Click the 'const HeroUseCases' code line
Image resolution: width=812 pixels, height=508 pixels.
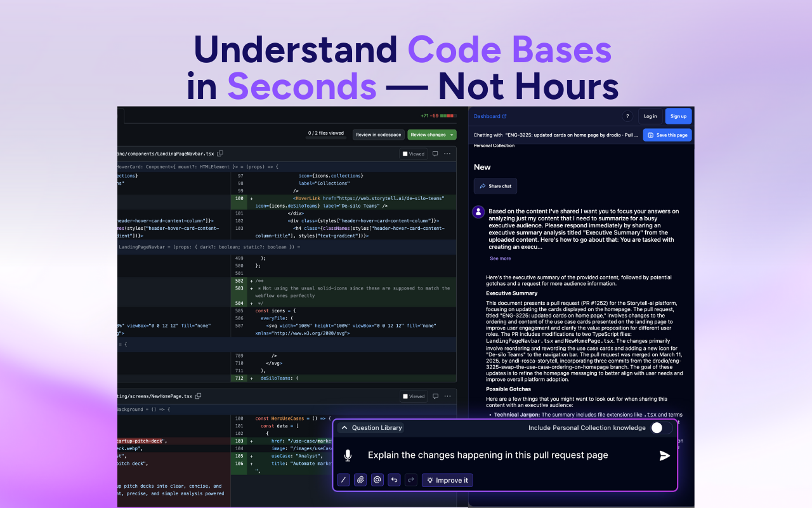click(292, 418)
